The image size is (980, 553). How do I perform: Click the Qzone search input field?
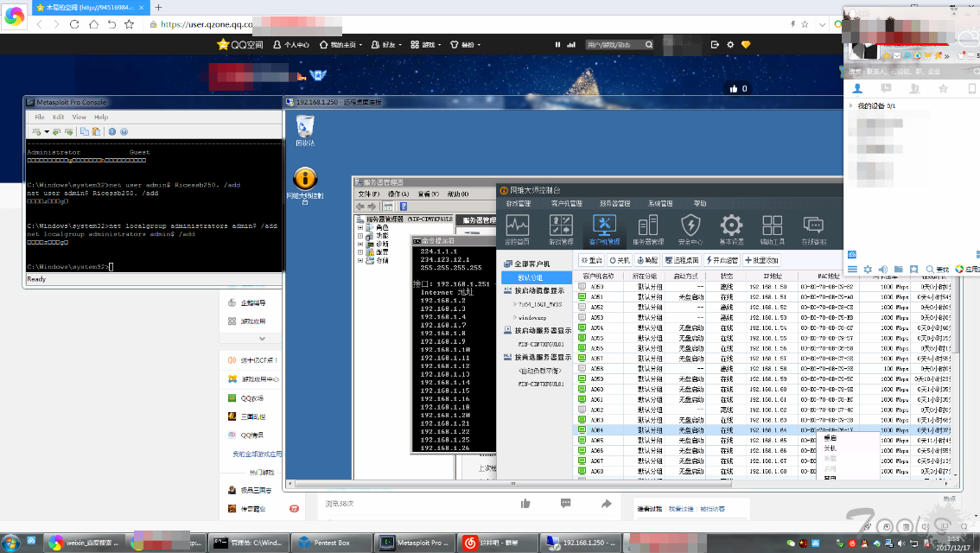click(614, 44)
